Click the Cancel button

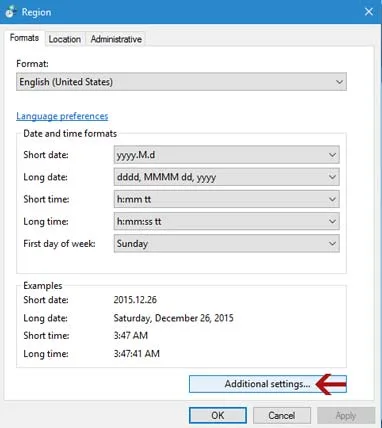point(282,415)
